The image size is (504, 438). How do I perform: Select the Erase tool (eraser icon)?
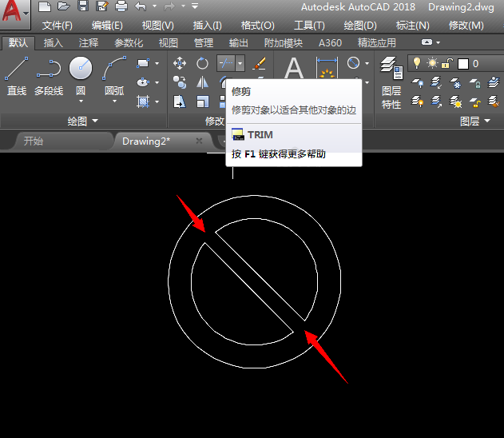pos(259,63)
